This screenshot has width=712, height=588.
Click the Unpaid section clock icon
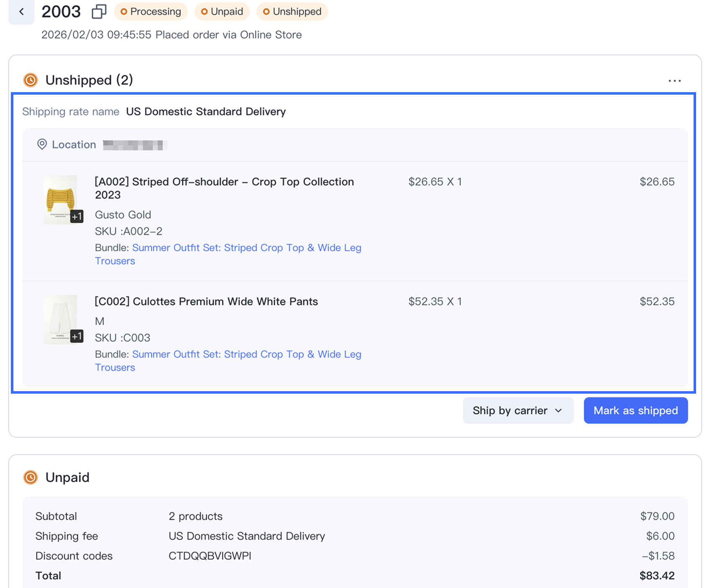31,477
